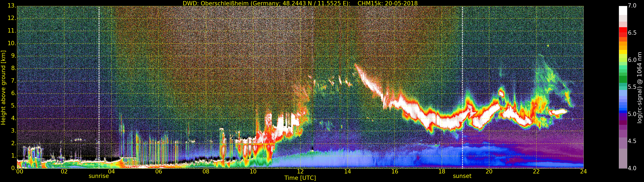Click the '7.' height axis tick label
Screen dimensions: 644x182
[13, 81]
